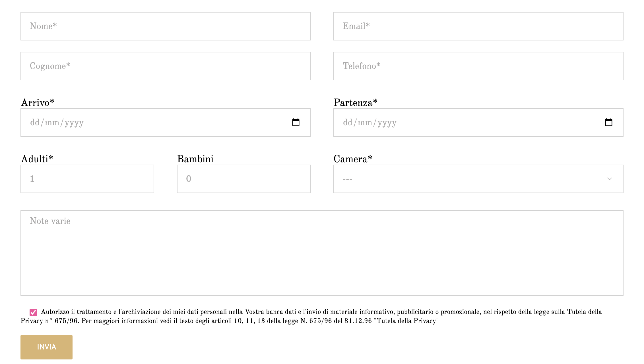This screenshot has width=644, height=364.
Task: Submit the form with INVIA button
Action: tap(46, 347)
